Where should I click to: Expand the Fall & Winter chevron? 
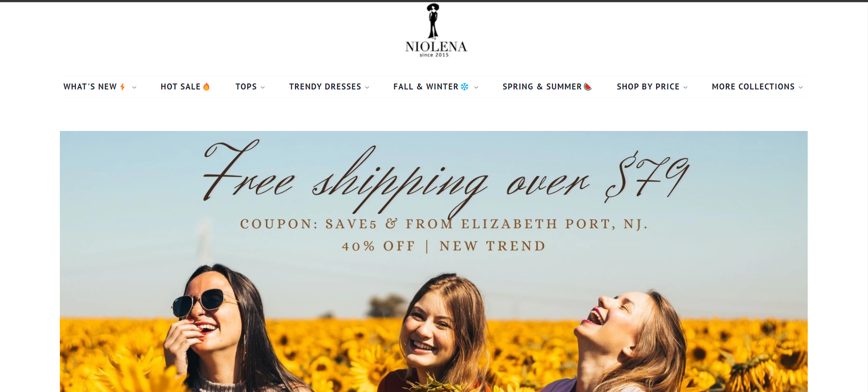pos(476,87)
